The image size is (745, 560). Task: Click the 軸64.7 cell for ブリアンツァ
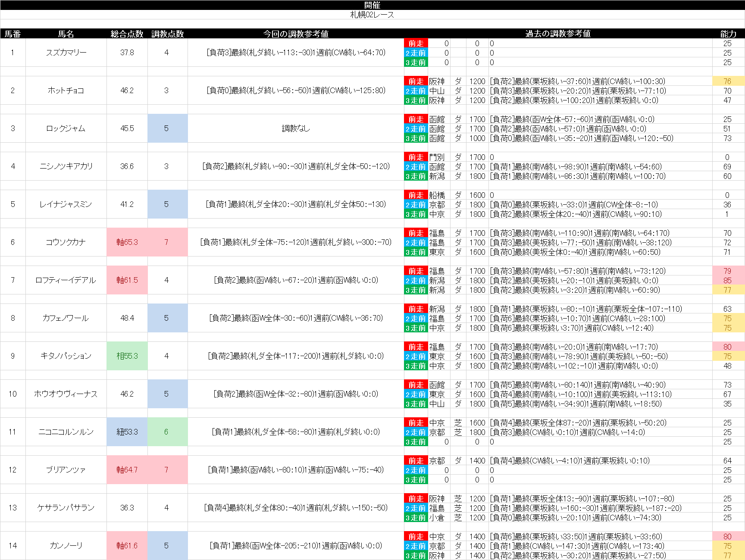127,470
